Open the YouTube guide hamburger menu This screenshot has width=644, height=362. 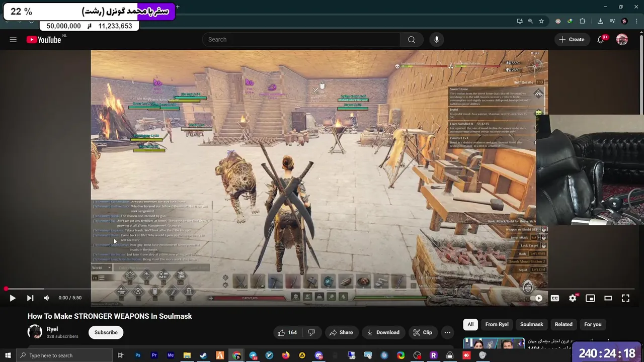click(13, 40)
